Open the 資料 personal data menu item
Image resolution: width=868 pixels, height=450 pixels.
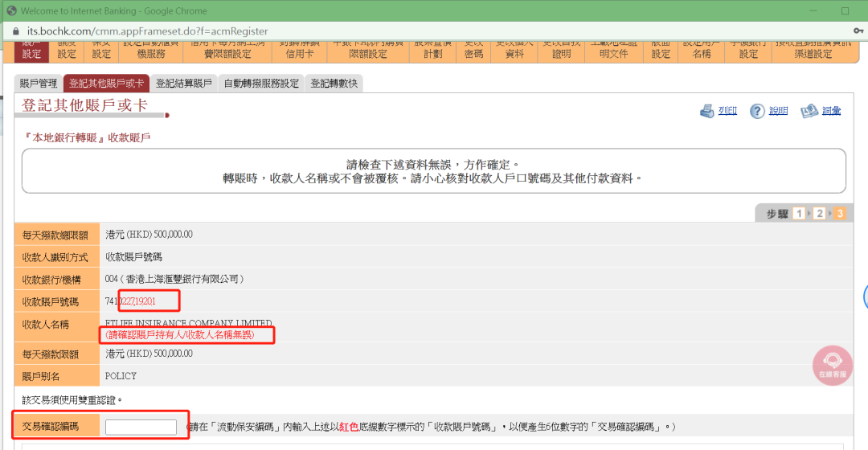tap(514, 51)
